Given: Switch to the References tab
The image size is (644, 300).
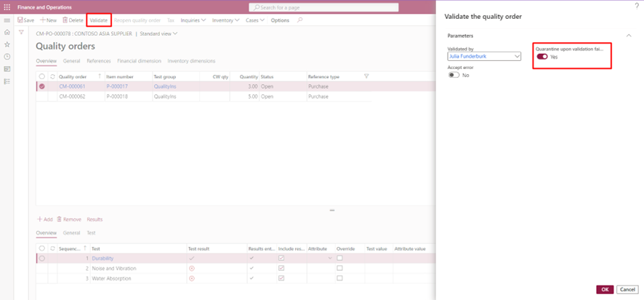Looking at the screenshot, I should [99, 61].
